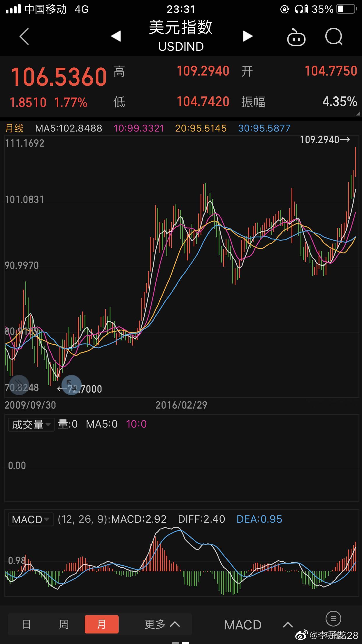The height and width of the screenshot is (644, 362).
Task: Tap the change value 1.8510
Action: [28, 103]
